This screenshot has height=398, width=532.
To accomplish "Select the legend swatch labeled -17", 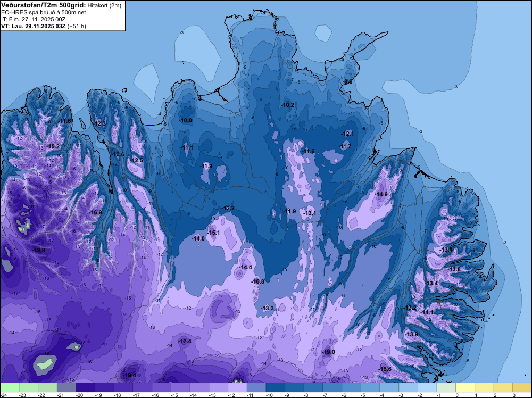I will (143, 387).
